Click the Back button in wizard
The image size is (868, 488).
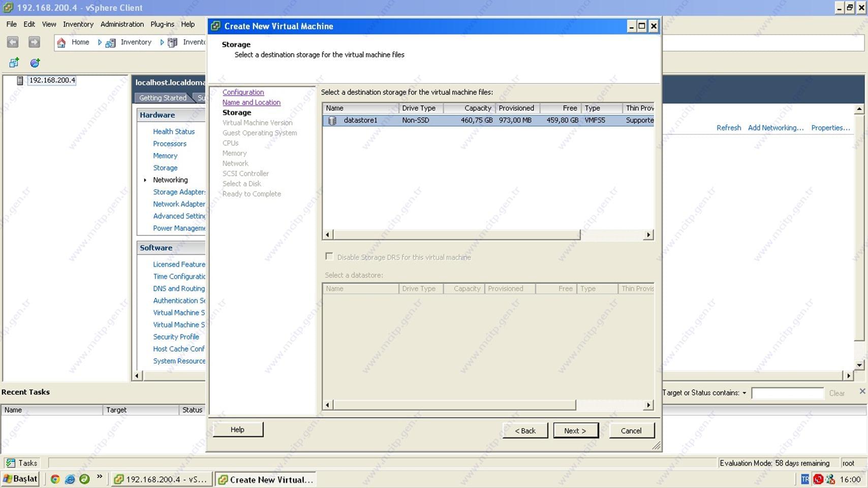[x=525, y=431]
